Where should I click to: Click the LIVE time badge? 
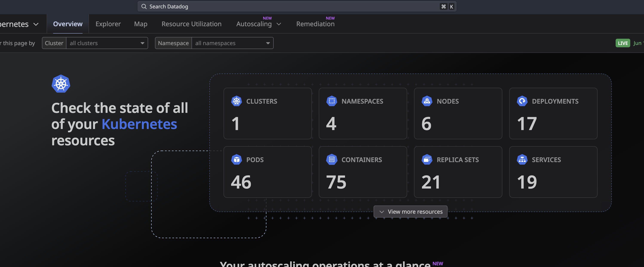pyautogui.click(x=623, y=43)
